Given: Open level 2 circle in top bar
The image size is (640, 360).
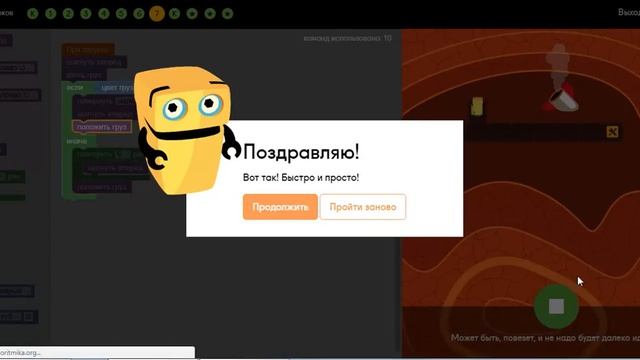Looking at the screenshot, I should [68, 13].
